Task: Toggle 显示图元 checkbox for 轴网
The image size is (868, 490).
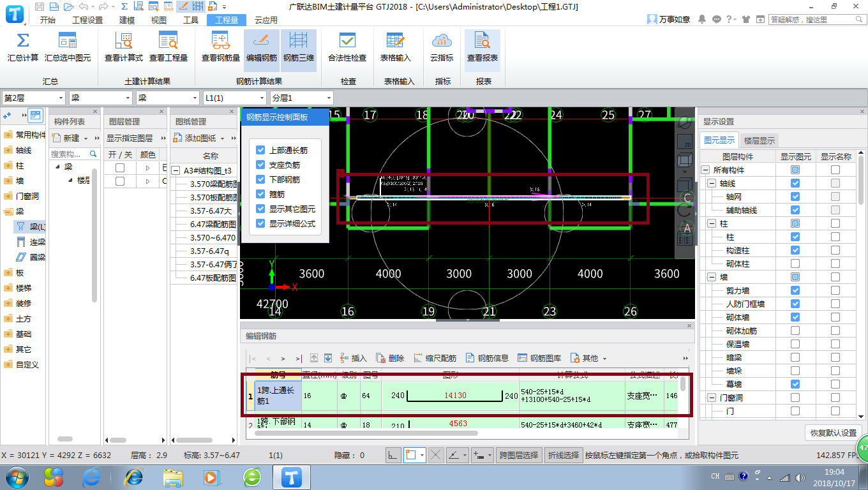Action: (x=795, y=197)
